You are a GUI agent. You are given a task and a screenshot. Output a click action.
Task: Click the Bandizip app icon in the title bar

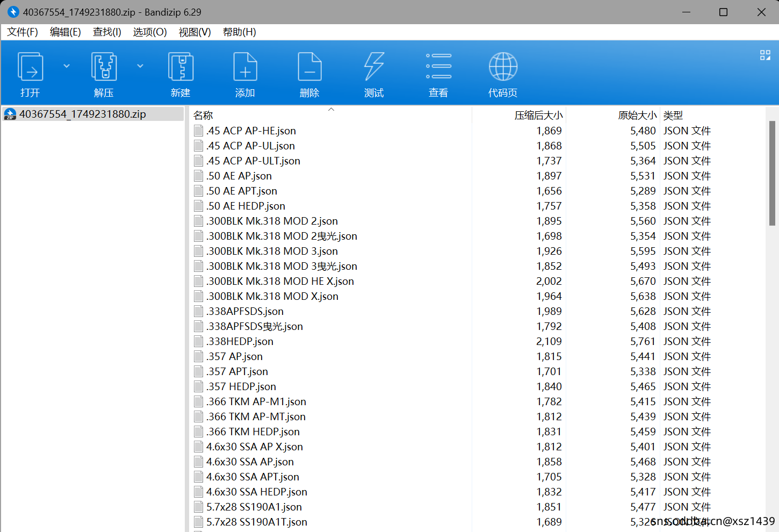point(13,12)
